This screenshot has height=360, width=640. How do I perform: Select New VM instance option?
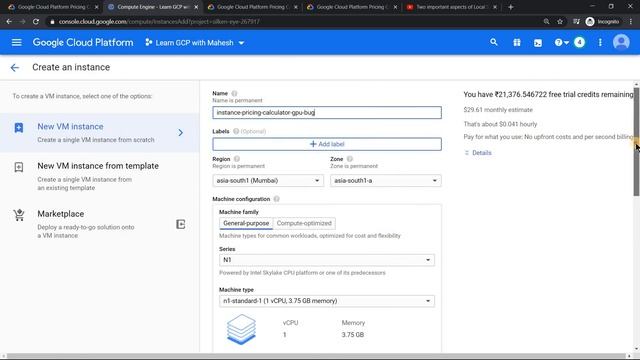pos(100,133)
